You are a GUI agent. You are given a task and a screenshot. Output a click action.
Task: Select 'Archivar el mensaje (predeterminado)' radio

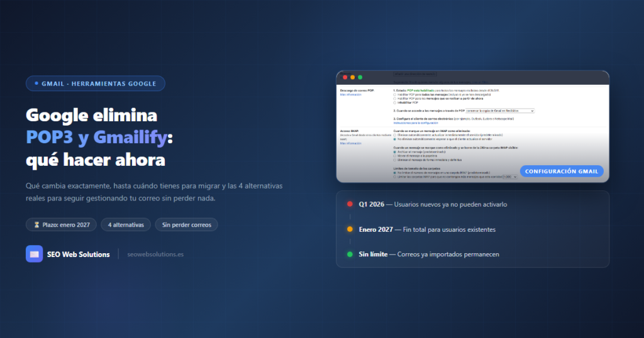[x=395, y=152]
